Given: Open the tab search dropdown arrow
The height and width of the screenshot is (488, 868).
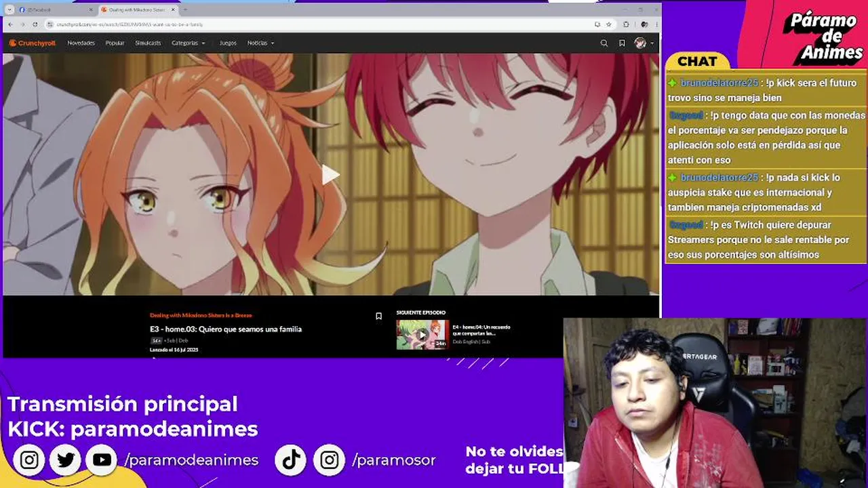Looking at the screenshot, I should pyautogui.click(x=9, y=9).
